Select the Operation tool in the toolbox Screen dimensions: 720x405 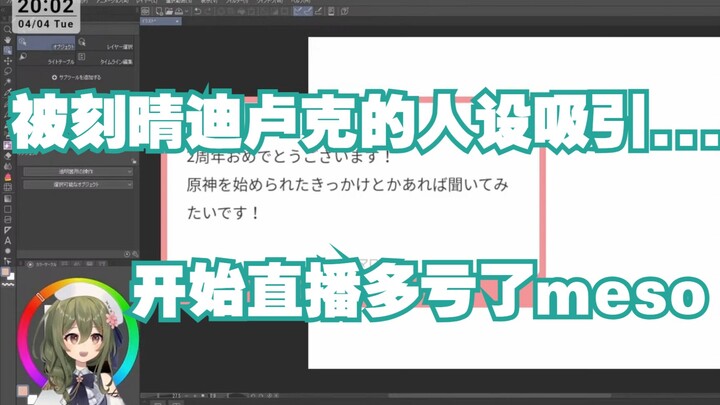pos(7,51)
